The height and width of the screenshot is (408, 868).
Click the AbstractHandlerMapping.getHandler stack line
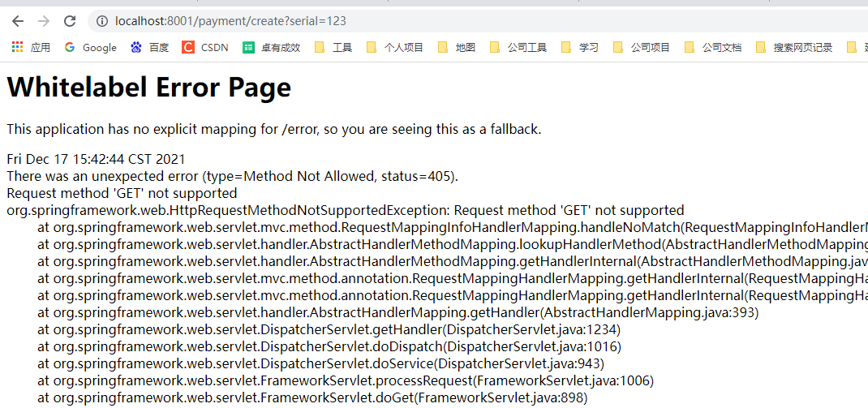pyautogui.click(x=398, y=313)
